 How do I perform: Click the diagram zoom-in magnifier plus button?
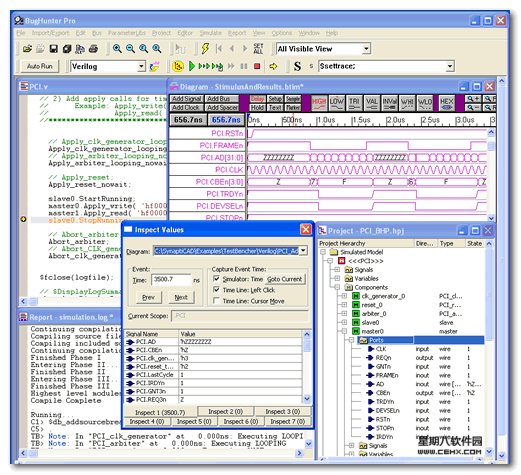point(473,99)
